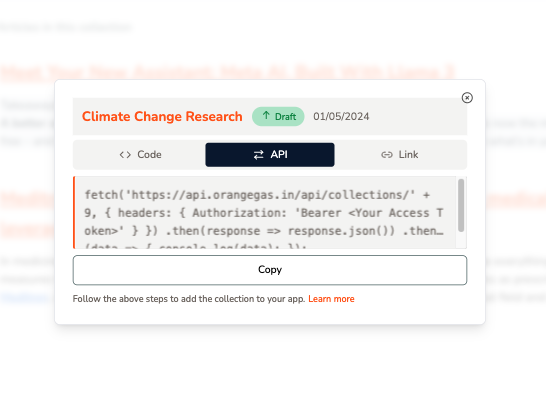This screenshot has height=408, width=546.
Task: Click the upward arrow in Draft badge
Action: tap(266, 116)
